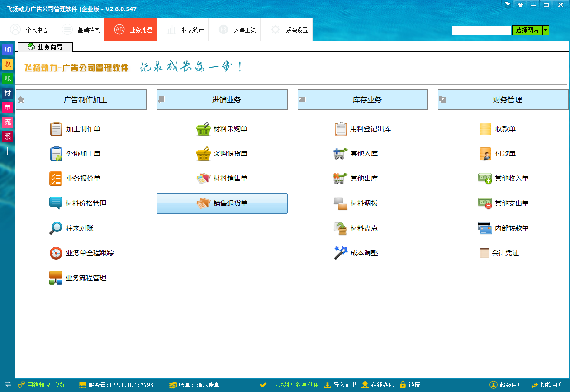Viewport: 570px width, 392px height.
Task: Click 切换用户 in the status bar
Action: click(x=547, y=385)
